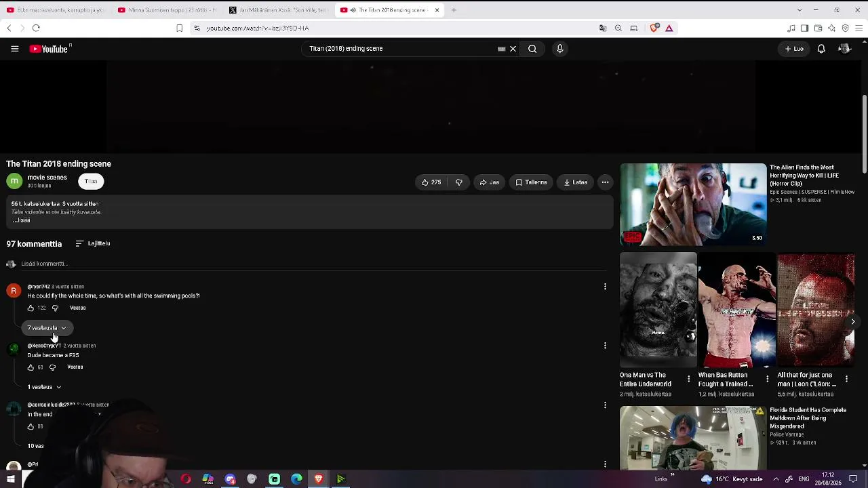Open The Alien Finds the Most Horrifying thumbnail
Viewport: 868px width, 488px height.
[x=693, y=204]
